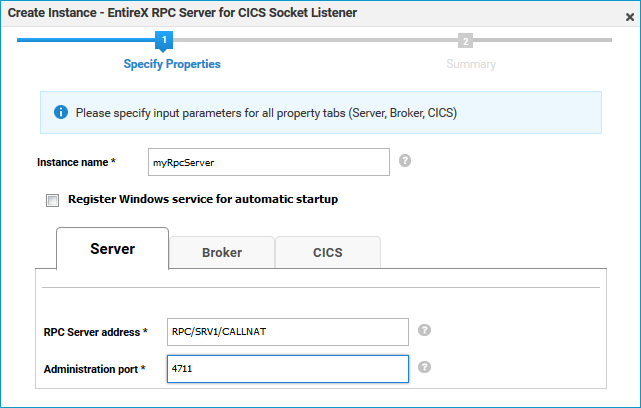Screen dimensions: 641x408
Task: Click the Specify Properties step label
Action: pyautogui.click(x=172, y=64)
